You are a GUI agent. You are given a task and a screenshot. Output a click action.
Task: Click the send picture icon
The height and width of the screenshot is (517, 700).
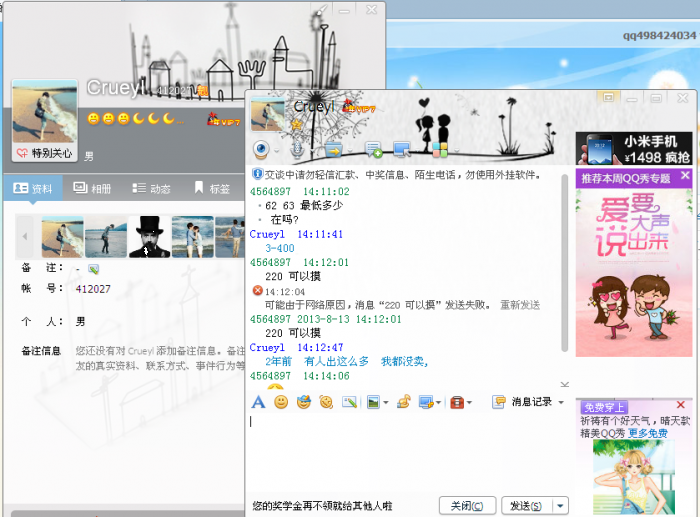click(x=373, y=402)
